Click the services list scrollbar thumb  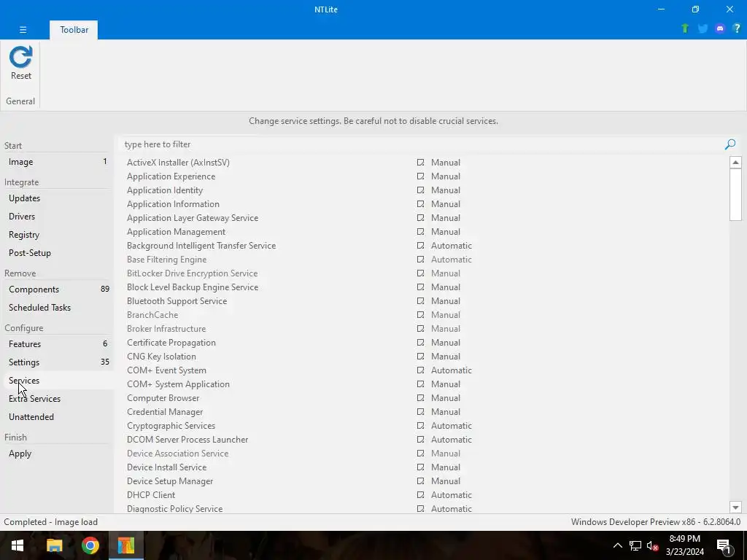pyautogui.click(x=735, y=194)
